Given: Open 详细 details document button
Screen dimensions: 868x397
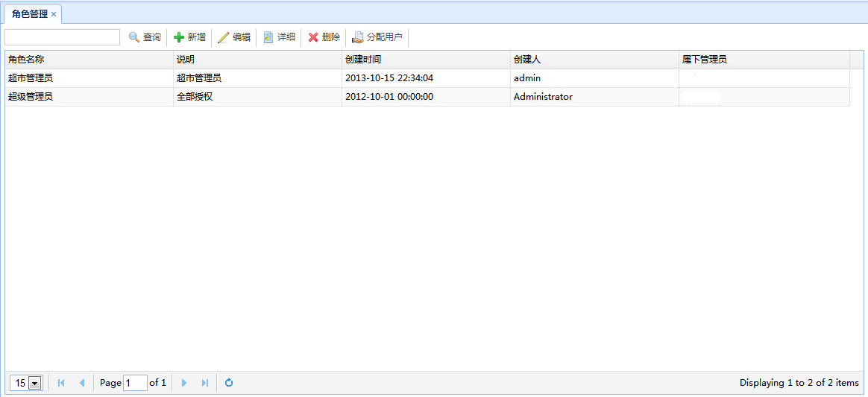Looking at the screenshot, I should (x=279, y=37).
